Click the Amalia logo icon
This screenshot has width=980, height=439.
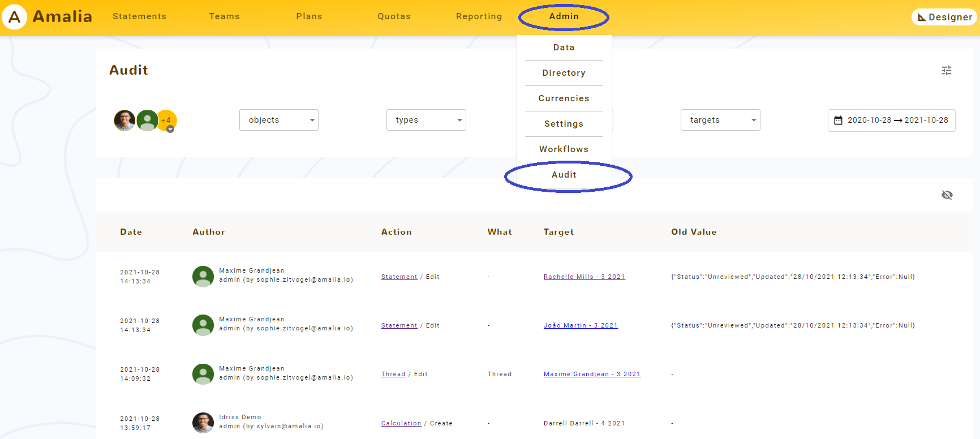[15, 17]
